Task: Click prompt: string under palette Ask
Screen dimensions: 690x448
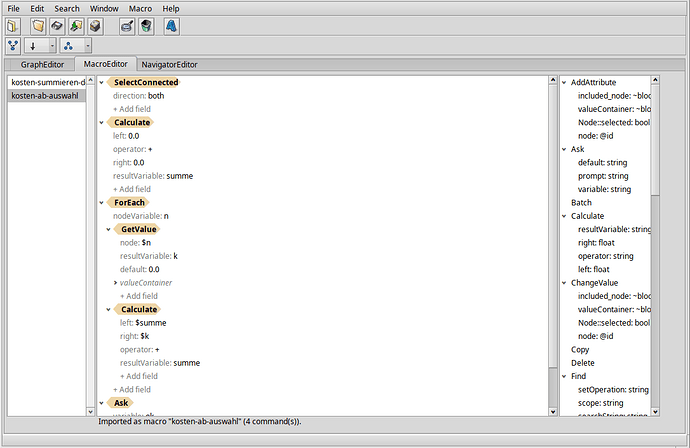Action: 603,176
